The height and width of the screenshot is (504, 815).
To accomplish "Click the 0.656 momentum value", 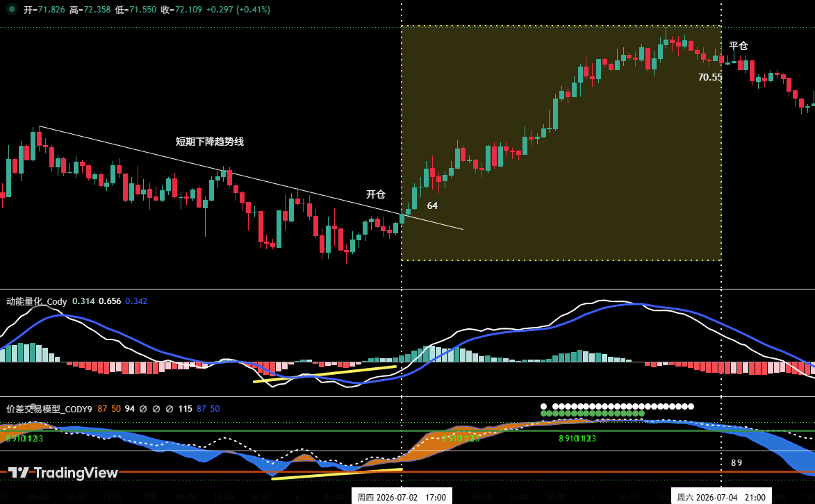I will [110, 301].
